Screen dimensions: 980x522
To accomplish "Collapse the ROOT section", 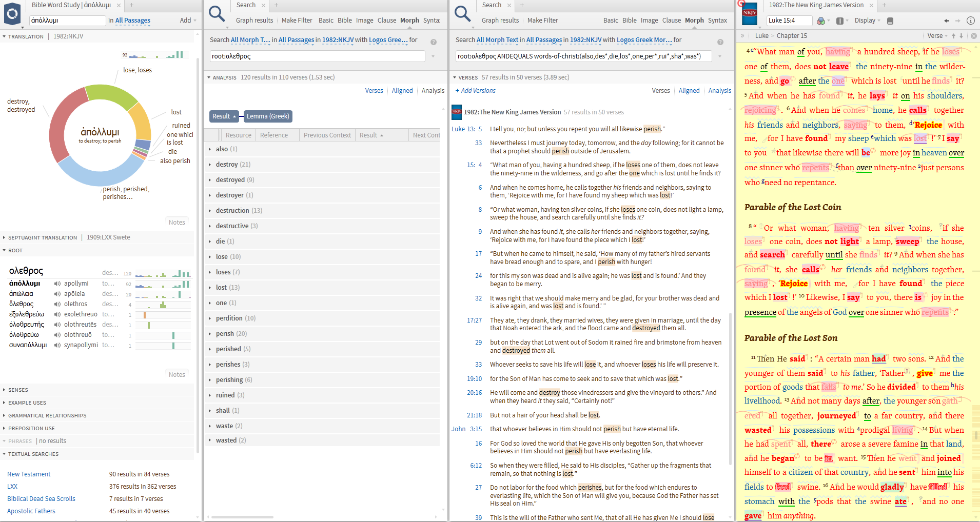I will tap(12, 251).
